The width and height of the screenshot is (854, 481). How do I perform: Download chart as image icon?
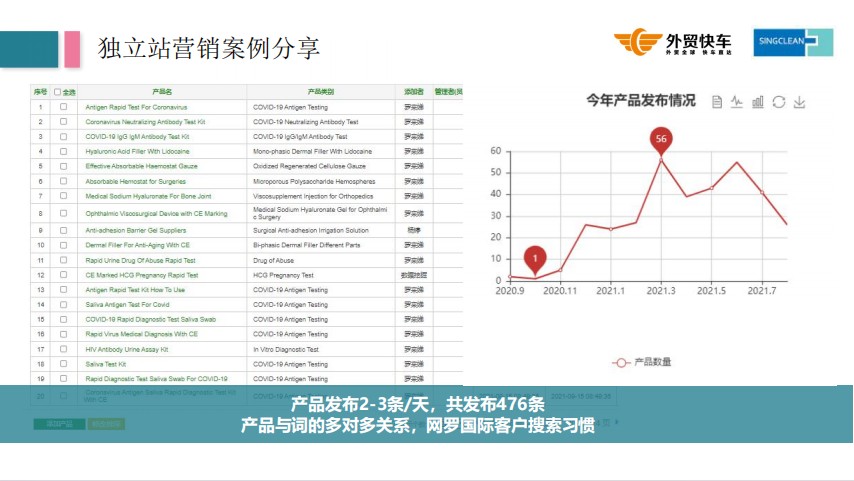(x=799, y=102)
